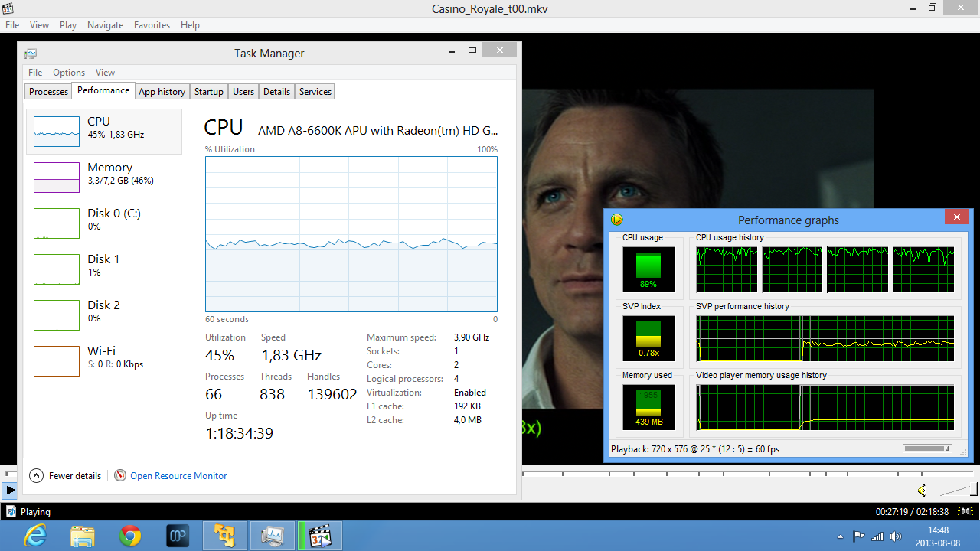
Task: Click the Internet Explorer taskbar icon
Action: click(35, 536)
